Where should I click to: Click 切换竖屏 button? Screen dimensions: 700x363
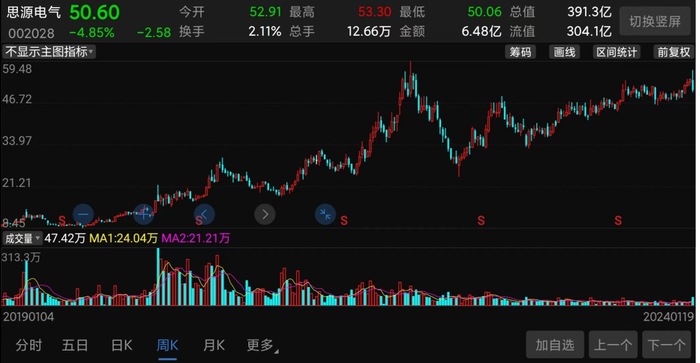[x=655, y=21]
